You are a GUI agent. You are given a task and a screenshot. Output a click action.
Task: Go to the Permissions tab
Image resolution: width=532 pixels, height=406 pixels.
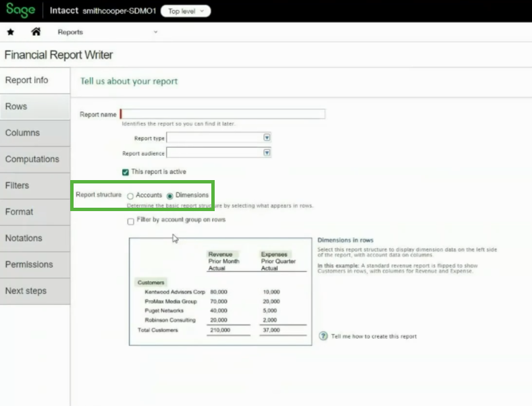click(x=35, y=264)
